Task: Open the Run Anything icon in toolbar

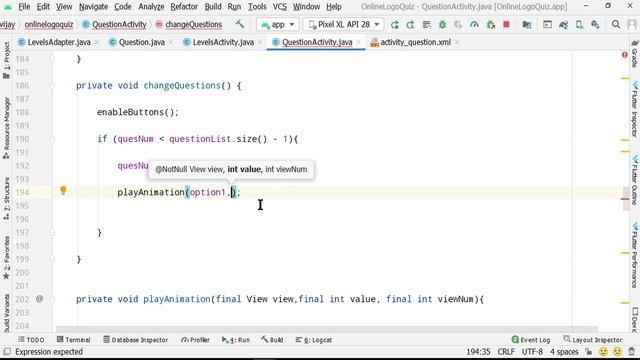Action: click(547, 25)
